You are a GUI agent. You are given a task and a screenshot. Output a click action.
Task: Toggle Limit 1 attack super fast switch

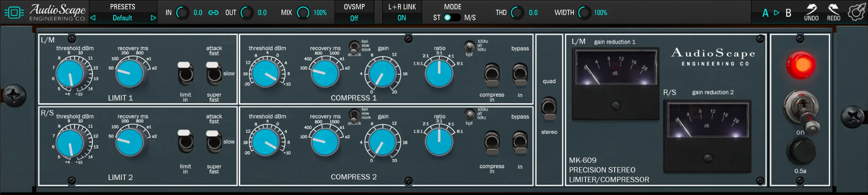(214, 73)
